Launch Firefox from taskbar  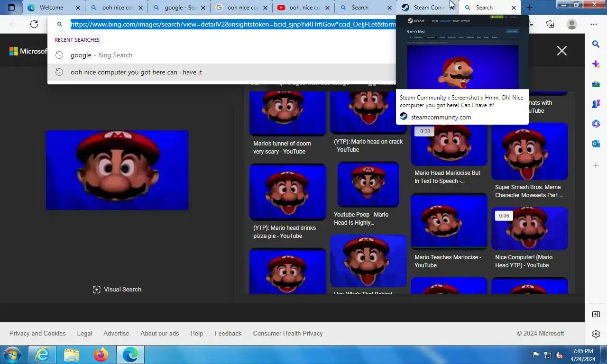[101, 355]
